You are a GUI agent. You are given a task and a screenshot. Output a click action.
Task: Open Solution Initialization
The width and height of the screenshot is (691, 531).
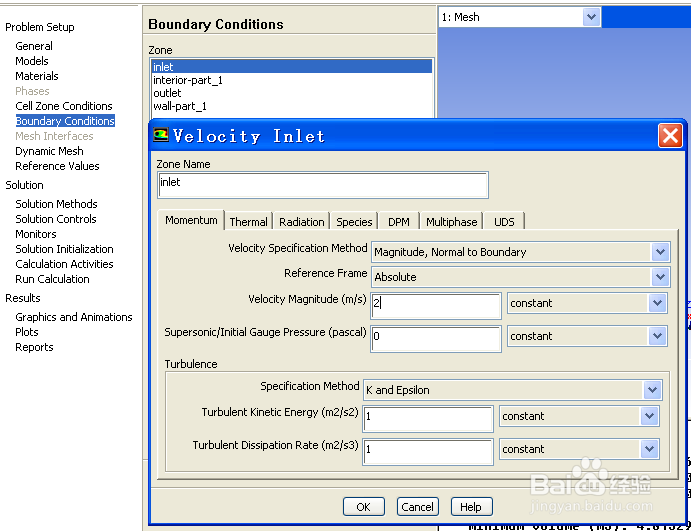(64, 249)
